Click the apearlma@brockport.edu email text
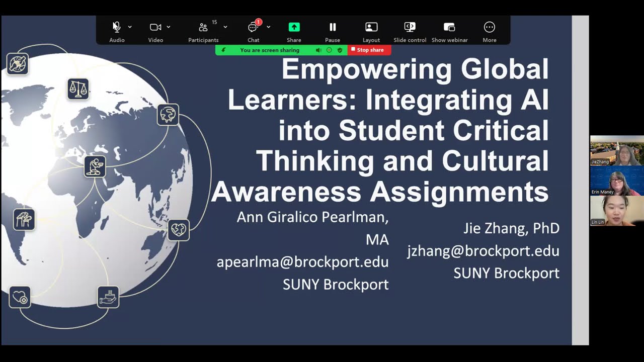This screenshot has width=644, height=362. [x=302, y=262]
